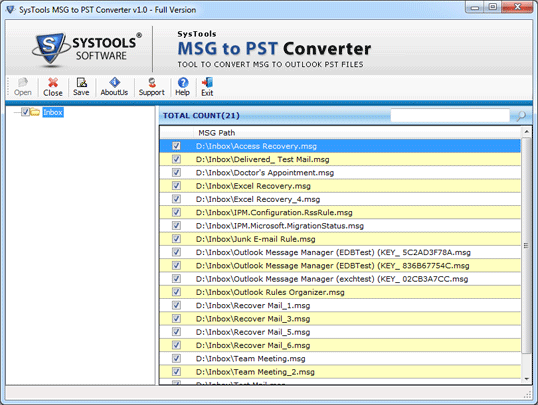Image resolution: width=538 pixels, height=405 pixels.
Task: Select row D:\Inbox\Excel Recovery_4.msg
Action: point(340,199)
